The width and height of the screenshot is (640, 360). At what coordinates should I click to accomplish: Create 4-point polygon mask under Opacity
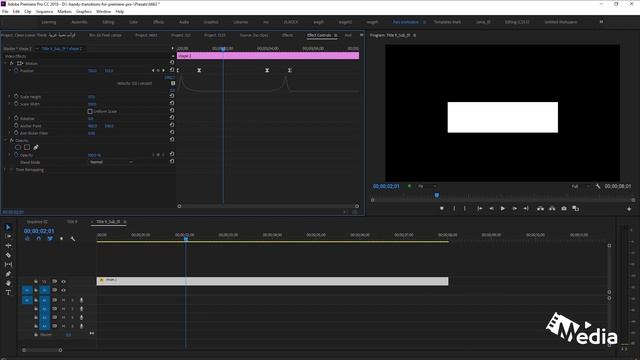(x=27, y=147)
